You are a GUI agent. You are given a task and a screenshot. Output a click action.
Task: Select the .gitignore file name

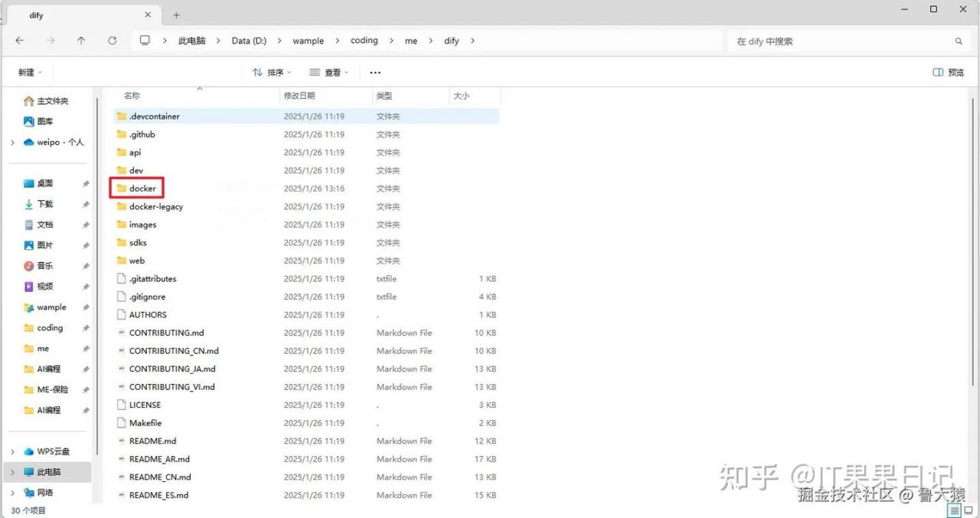click(x=147, y=297)
